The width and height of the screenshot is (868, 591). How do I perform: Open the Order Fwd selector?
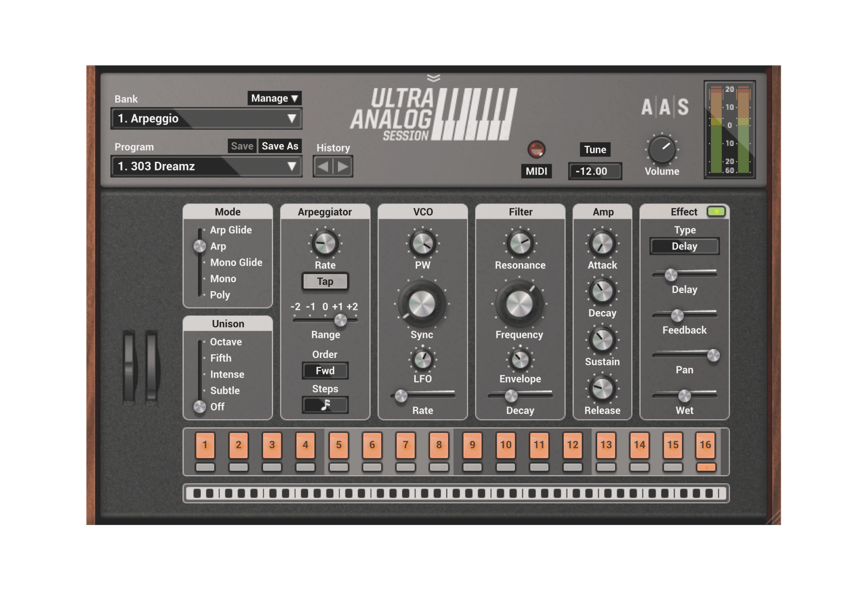325,371
